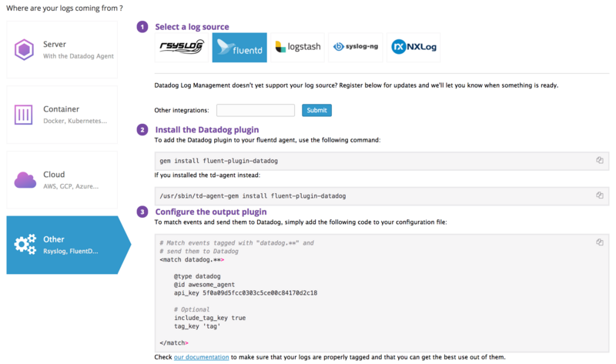Click the '# send them to Datadog' comment
The image size is (616, 364).
coord(199,252)
